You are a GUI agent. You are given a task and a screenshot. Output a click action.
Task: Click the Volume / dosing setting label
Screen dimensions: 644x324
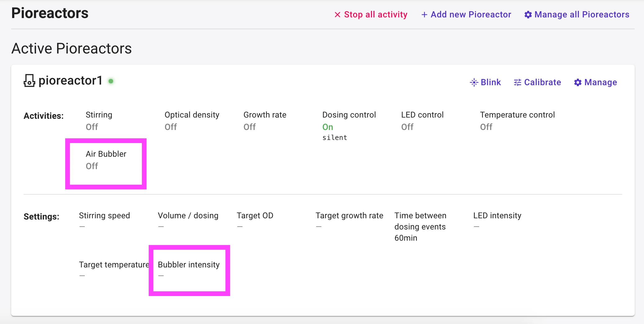(x=188, y=215)
